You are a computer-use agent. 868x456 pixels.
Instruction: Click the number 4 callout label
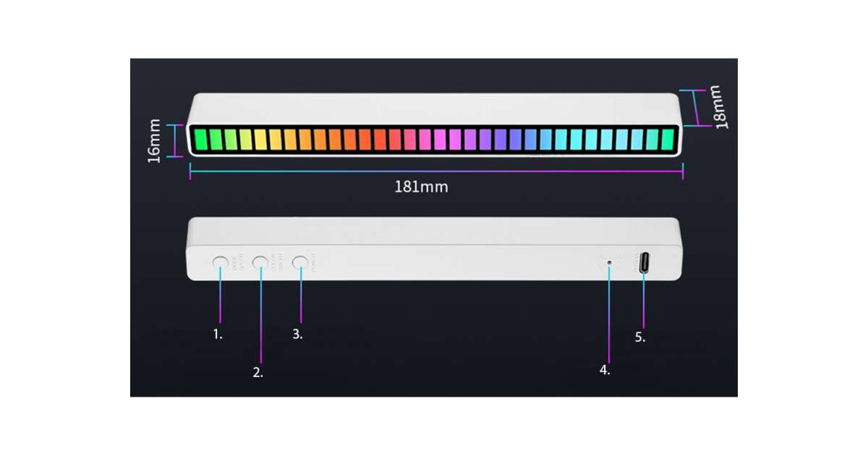pyautogui.click(x=605, y=370)
